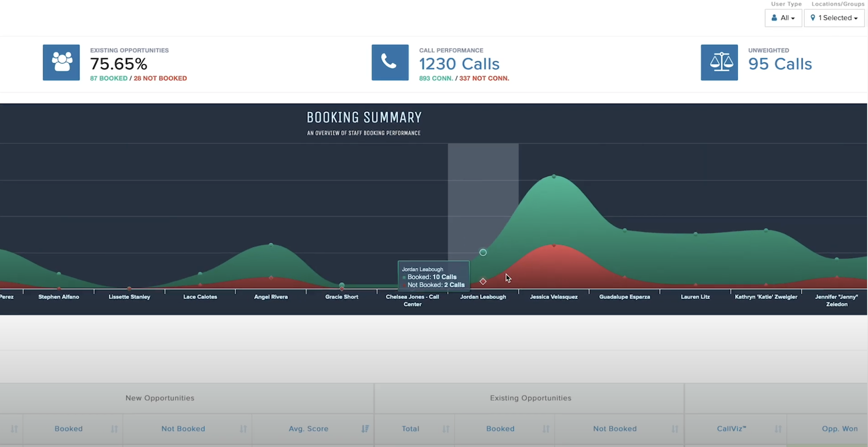
Task: Click the Call Performance phone icon
Action: click(390, 62)
